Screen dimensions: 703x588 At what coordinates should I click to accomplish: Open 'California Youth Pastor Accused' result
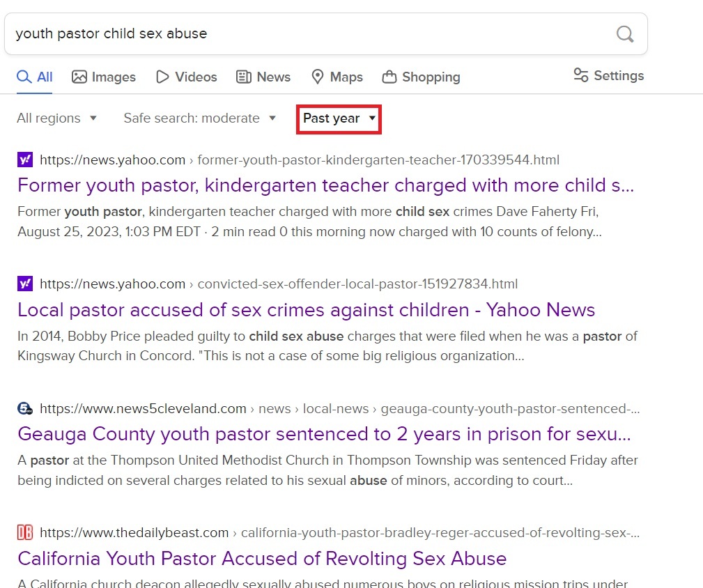[x=262, y=558]
